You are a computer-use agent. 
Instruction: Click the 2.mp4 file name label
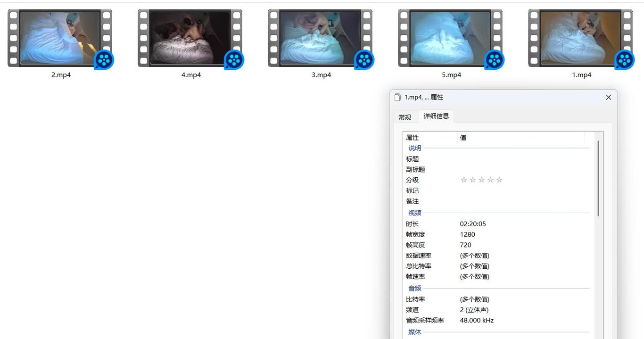pos(61,74)
